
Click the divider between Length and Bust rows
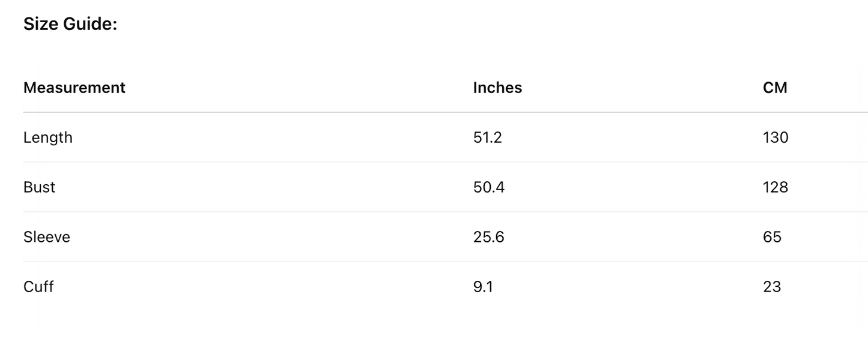coord(446,162)
